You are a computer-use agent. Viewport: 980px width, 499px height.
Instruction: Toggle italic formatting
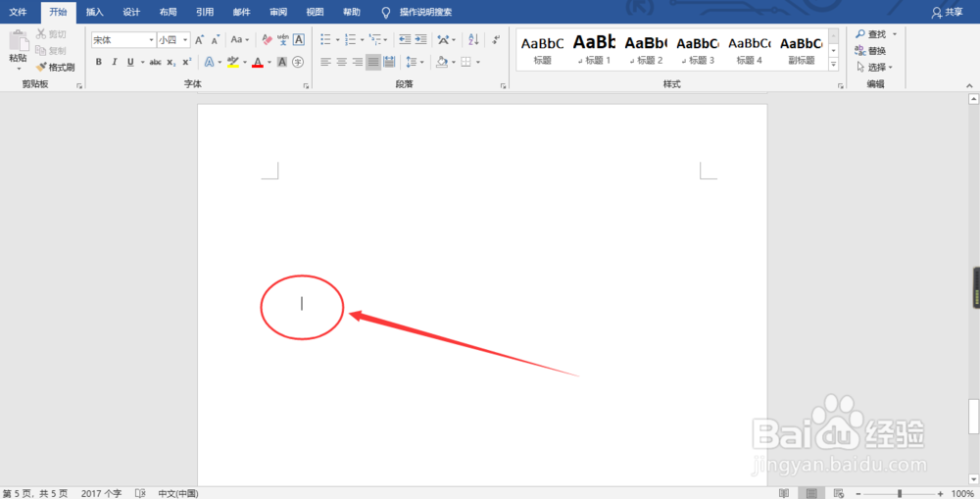tap(114, 62)
